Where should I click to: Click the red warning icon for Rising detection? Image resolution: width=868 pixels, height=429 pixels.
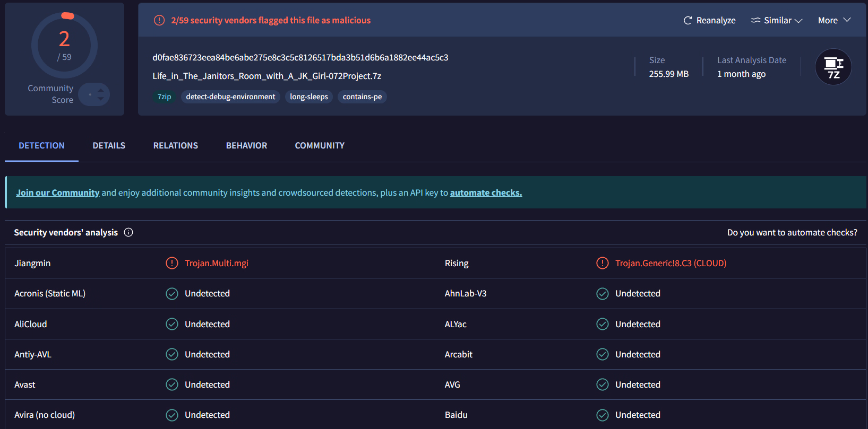pos(602,263)
